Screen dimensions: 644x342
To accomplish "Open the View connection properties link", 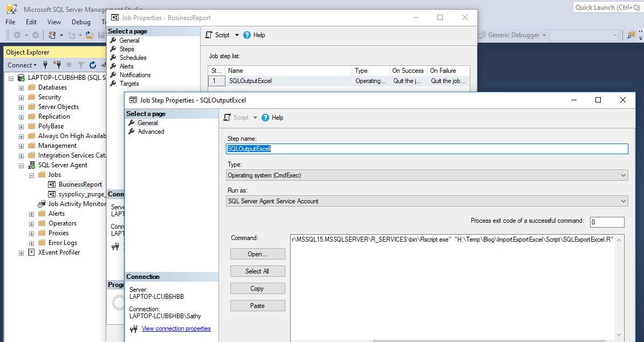I will click(x=176, y=329).
